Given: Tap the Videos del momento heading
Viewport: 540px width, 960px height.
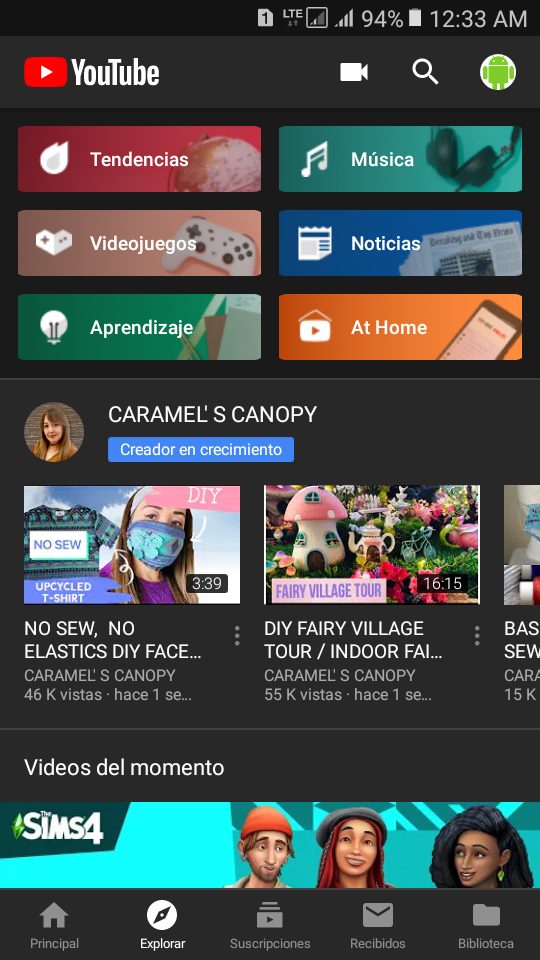Looking at the screenshot, I should coord(124,767).
